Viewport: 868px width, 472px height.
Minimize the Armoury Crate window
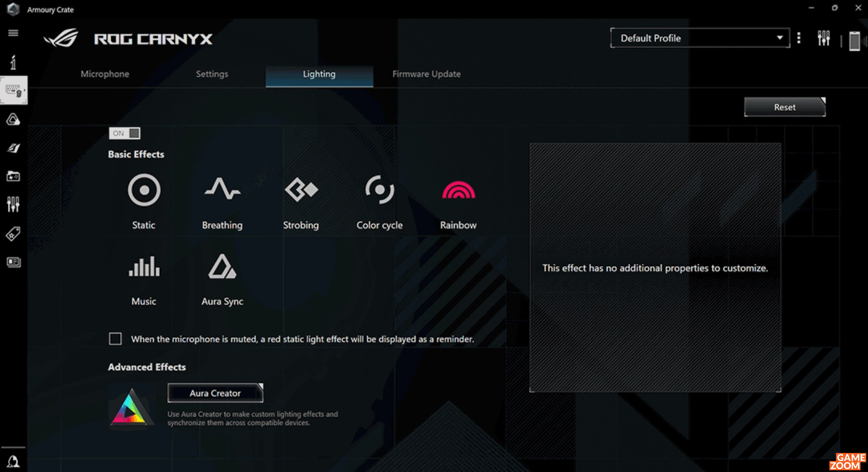pos(811,8)
